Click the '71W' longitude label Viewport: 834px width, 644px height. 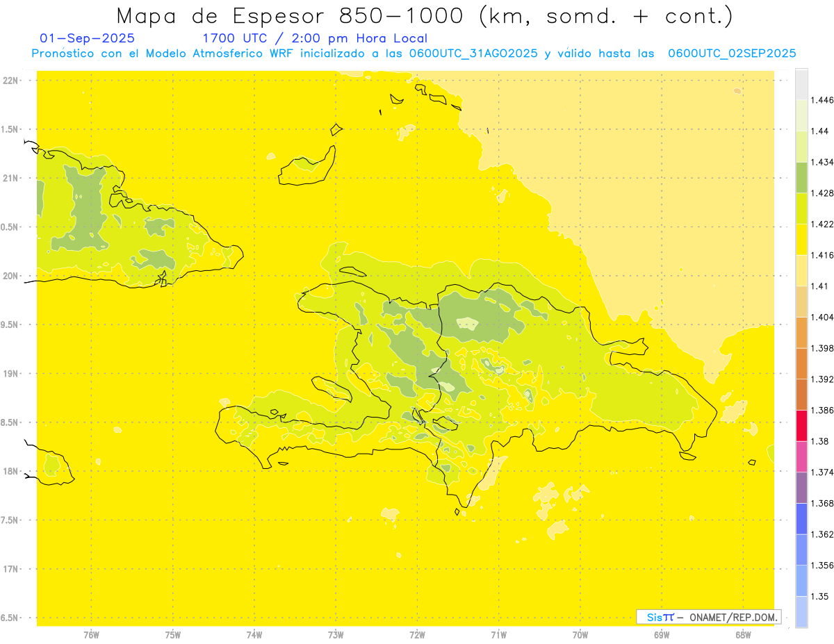point(498,635)
